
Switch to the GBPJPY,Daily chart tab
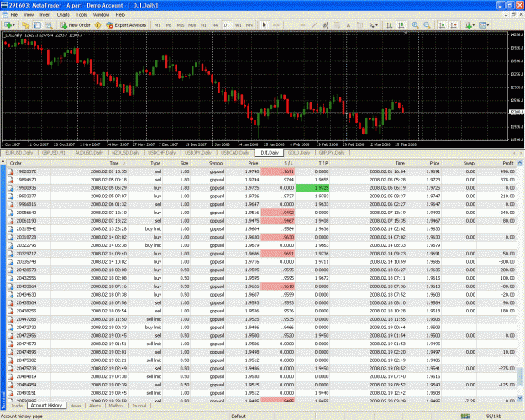point(332,153)
